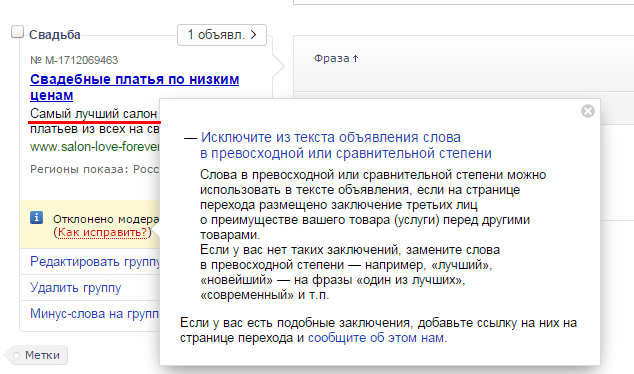634x374 pixels.
Task: Click the 'Отклонено модера' status text
Action: 106,219
